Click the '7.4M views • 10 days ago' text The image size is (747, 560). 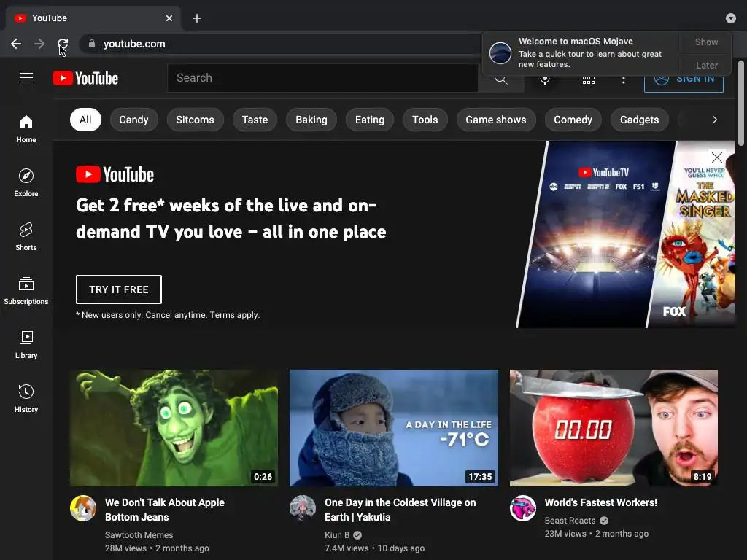tap(374, 548)
